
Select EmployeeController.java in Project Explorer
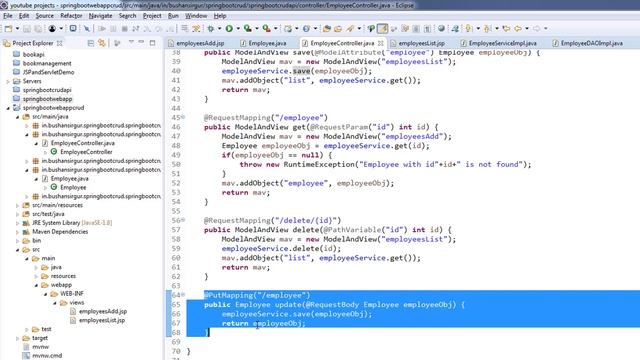tap(82, 143)
